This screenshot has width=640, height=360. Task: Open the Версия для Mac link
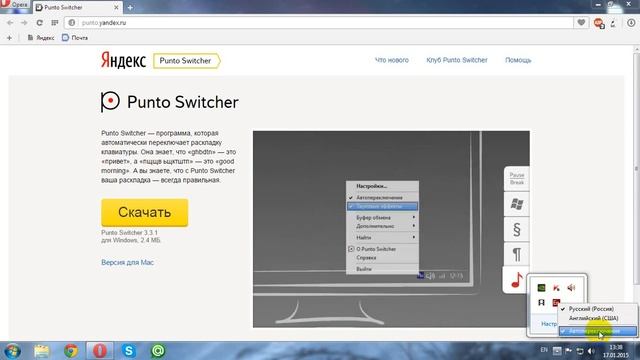point(127,262)
